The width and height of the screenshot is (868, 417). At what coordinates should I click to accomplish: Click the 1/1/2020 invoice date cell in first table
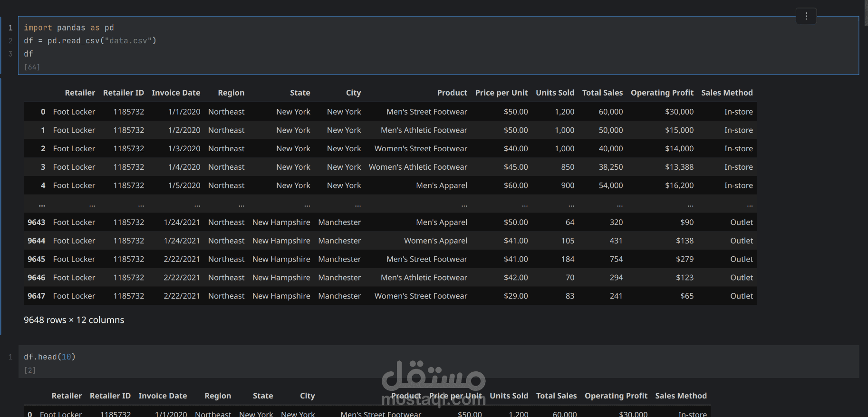[184, 112]
